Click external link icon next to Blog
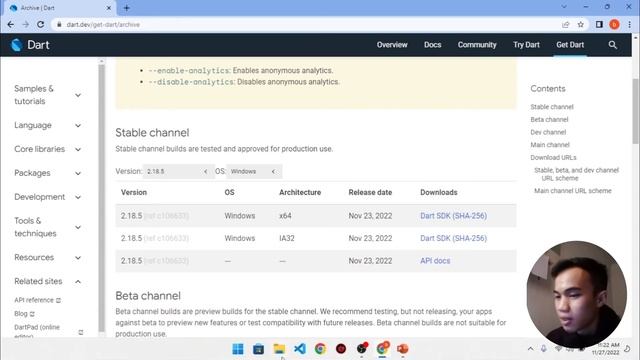The width and height of the screenshot is (640, 360). (32, 314)
